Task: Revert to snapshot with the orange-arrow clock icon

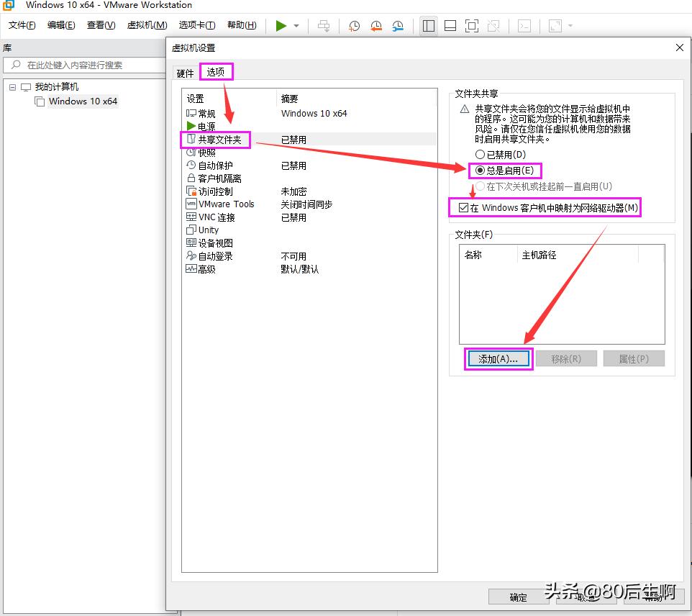Action: (375, 26)
